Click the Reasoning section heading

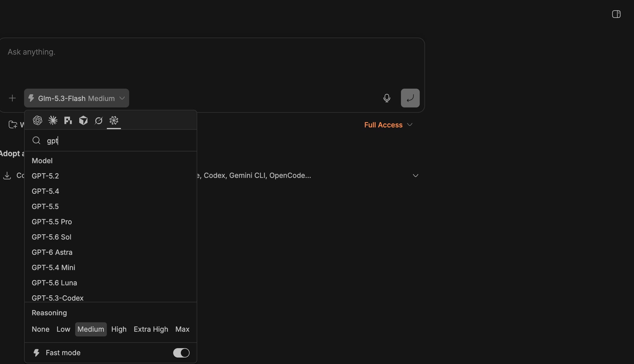click(x=49, y=313)
